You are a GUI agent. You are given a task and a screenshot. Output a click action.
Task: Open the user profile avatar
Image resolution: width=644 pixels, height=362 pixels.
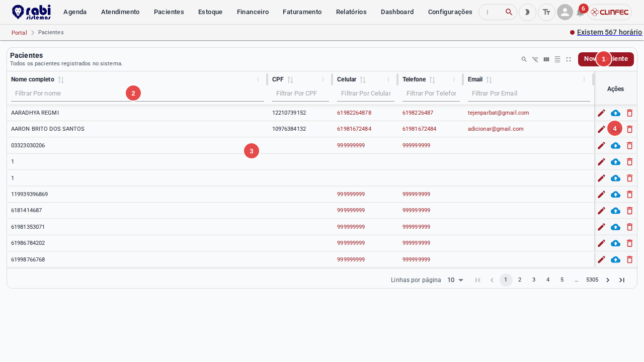tap(565, 12)
